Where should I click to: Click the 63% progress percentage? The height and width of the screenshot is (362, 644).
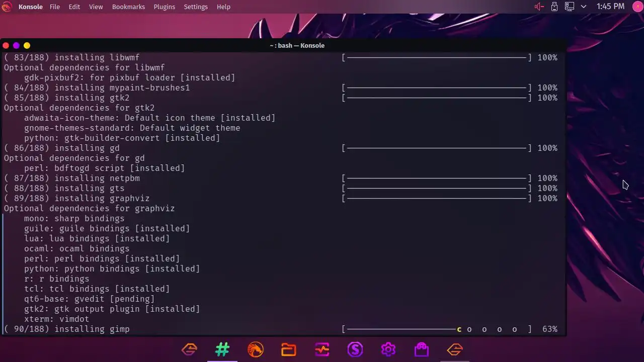point(550,329)
